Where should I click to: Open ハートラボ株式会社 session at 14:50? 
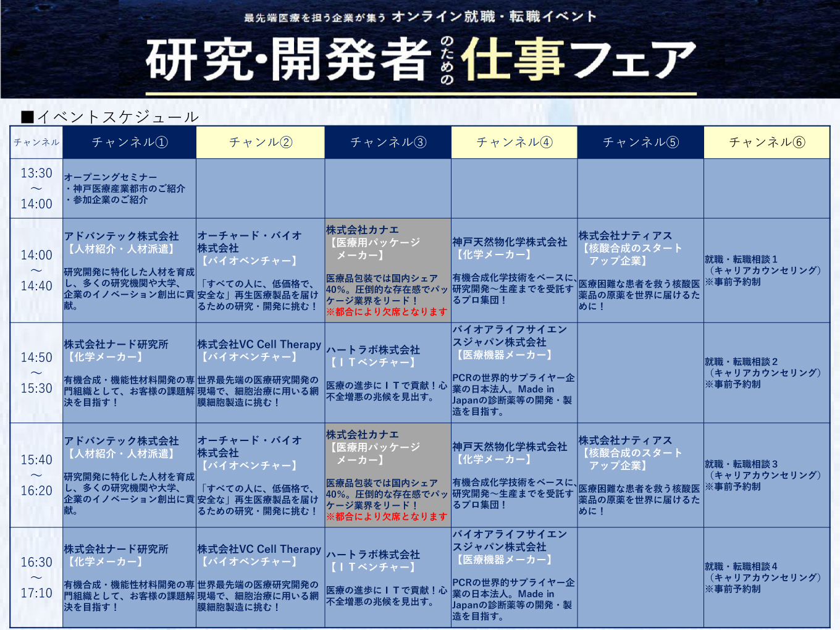(x=388, y=372)
